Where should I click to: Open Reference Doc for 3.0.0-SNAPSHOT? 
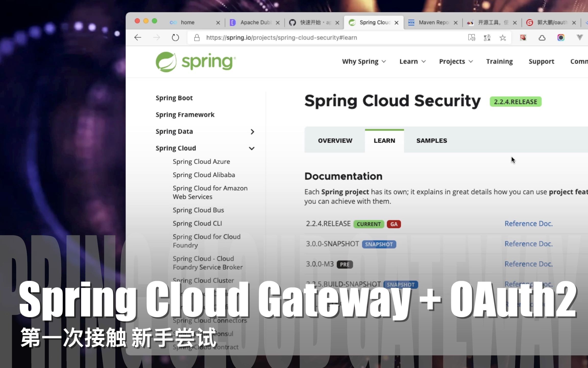[x=528, y=243]
